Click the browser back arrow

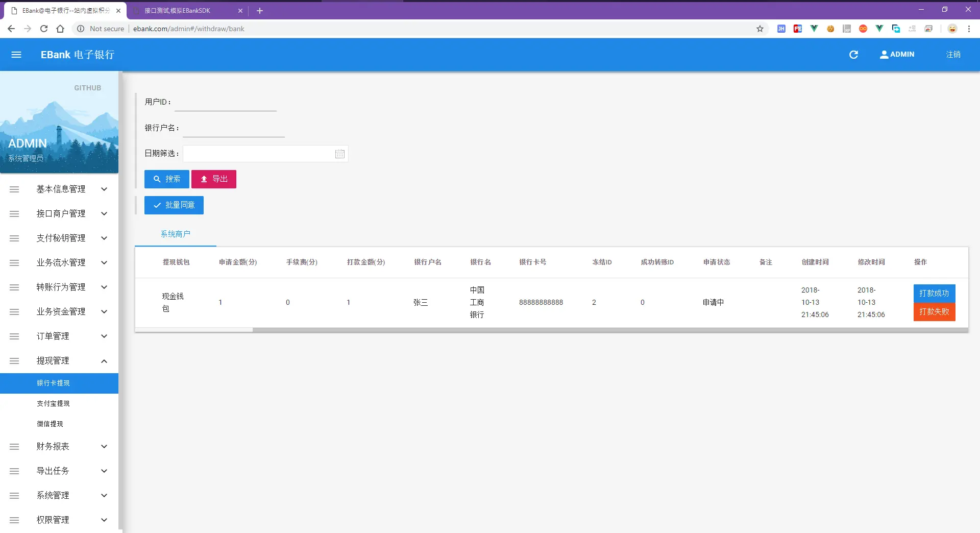click(11, 29)
